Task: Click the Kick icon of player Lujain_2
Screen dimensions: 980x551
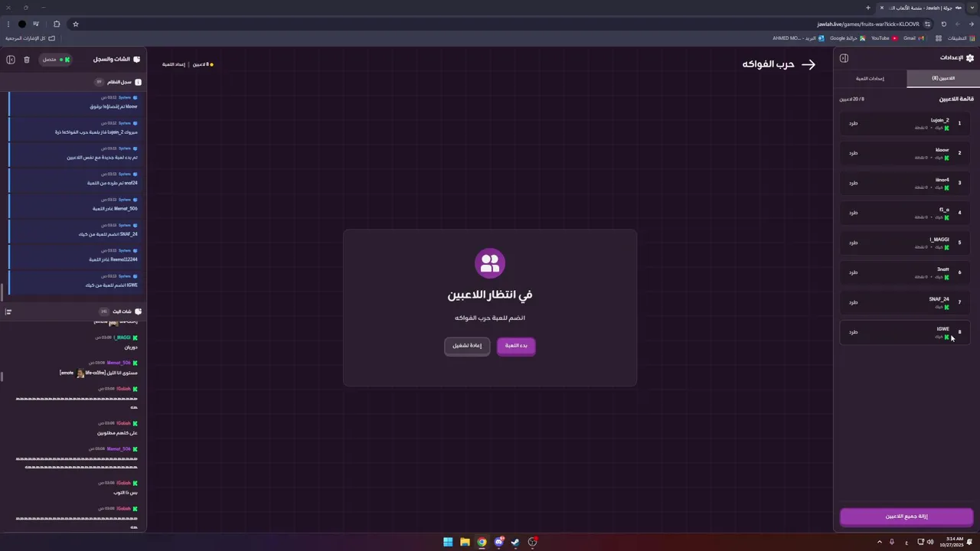Action: [x=946, y=128]
